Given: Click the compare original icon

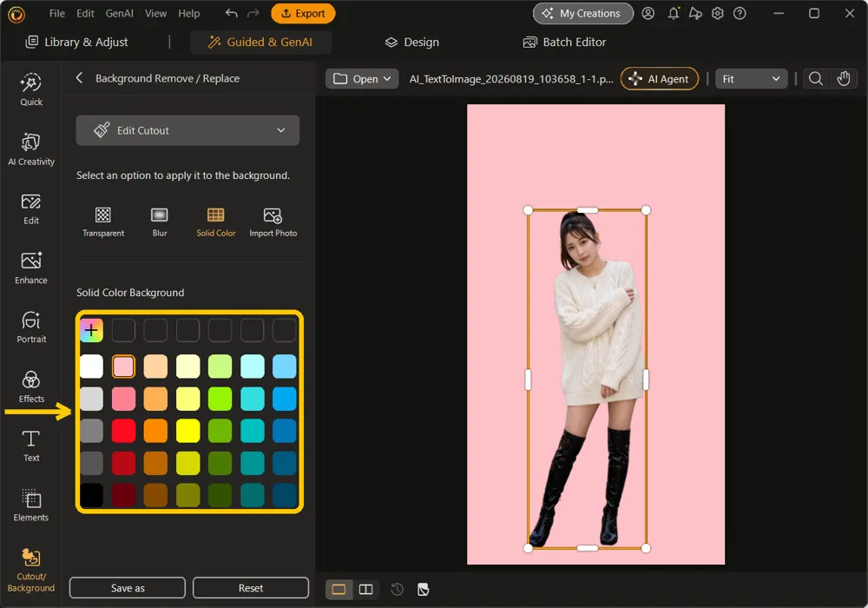Looking at the screenshot, I should 424,589.
